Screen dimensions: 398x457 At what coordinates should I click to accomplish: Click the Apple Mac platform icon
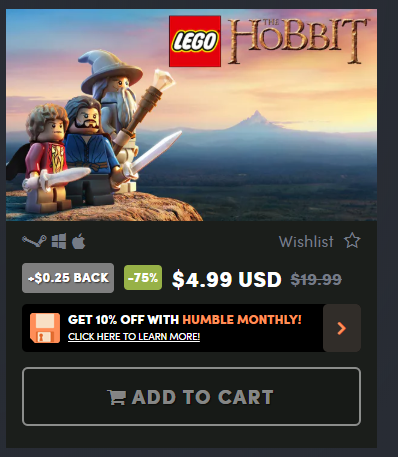click(79, 241)
